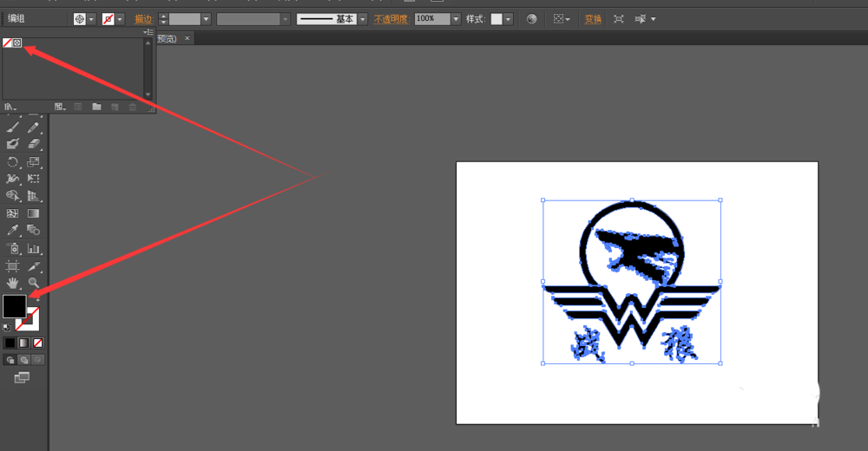Image resolution: width=868 pixels, height=451 pixels.
Task: Click the selected wolf logo artwork
Action: click(x=632, y=282)
